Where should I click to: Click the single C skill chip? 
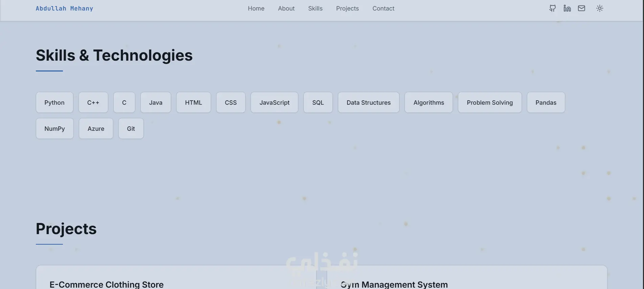124,102
